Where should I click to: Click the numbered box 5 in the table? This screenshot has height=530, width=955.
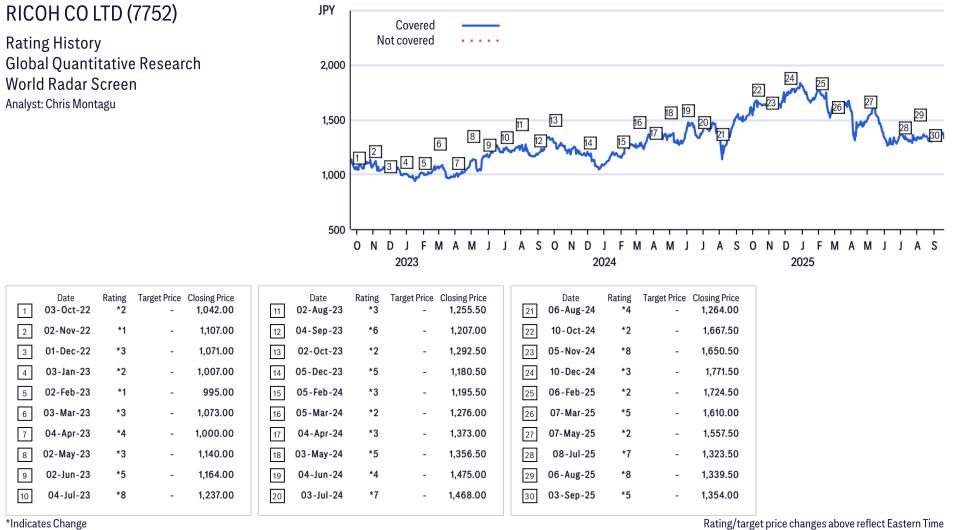24,392
